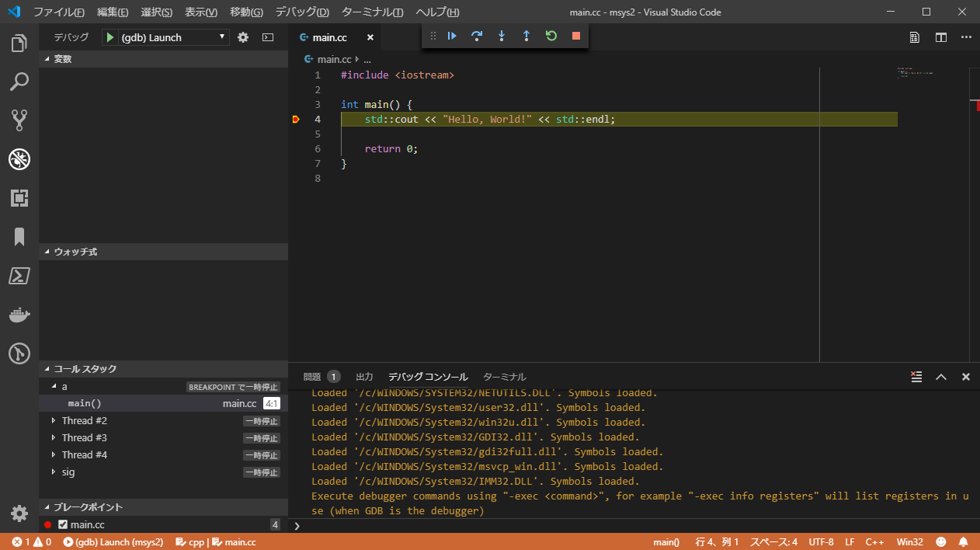Expand Thread #4 in call stack
This screenshot has width=980, height=550.
coord(54,454)
